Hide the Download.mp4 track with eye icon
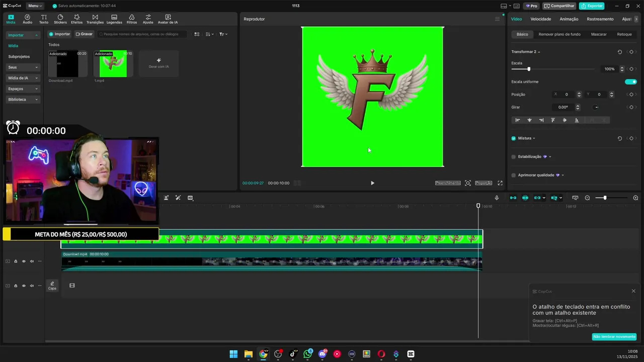 pos(24,261)
